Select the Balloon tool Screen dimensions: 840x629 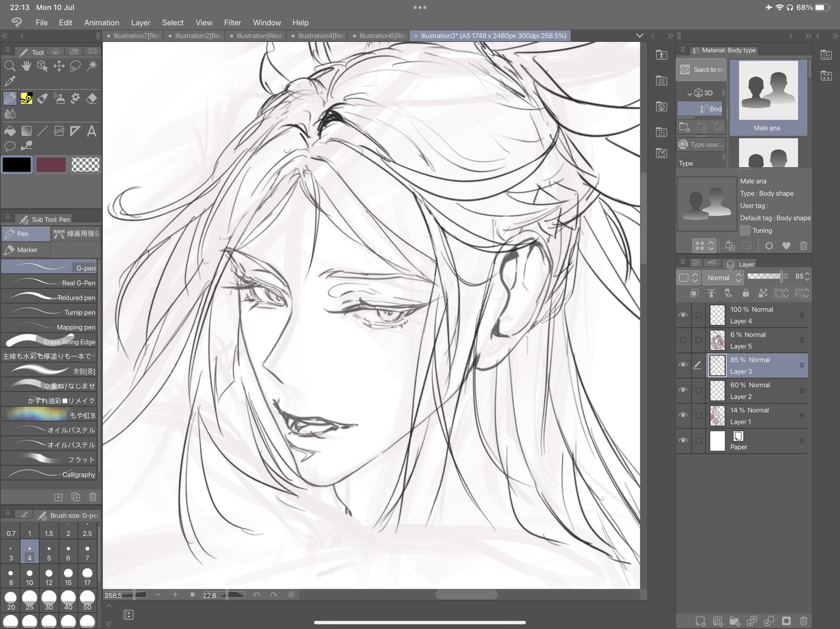point(10,146)
